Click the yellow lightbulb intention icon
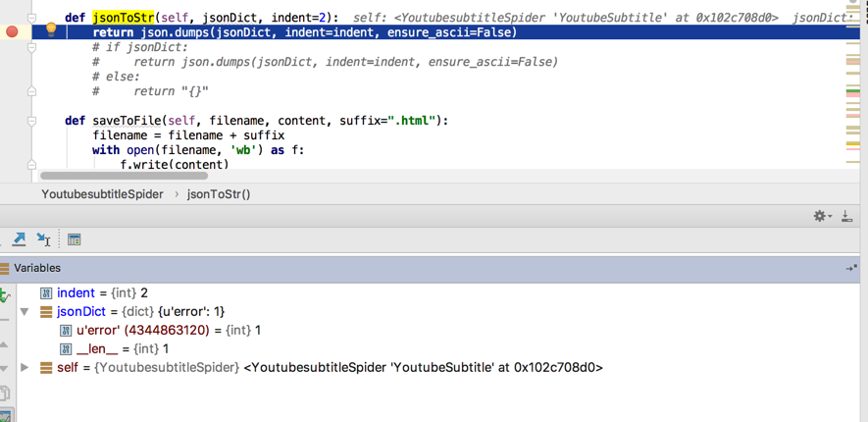This screenshot has width=868, height=422. point(51,31)
